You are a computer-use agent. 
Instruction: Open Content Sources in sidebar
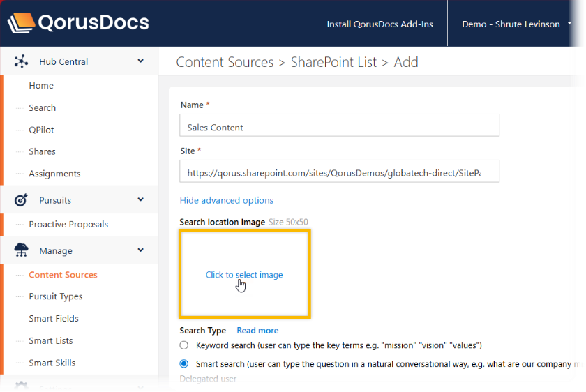tap(63, 275)
